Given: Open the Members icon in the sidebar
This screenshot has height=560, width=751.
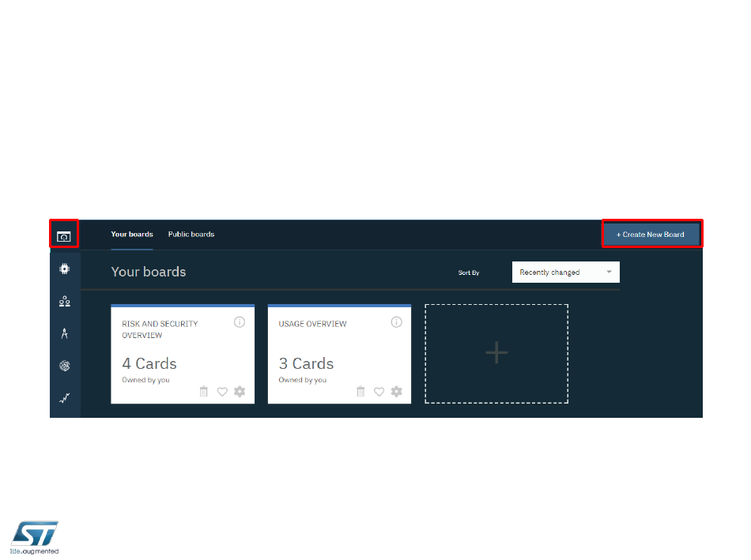Looking at the screenshot, I should tap(64, 301).
